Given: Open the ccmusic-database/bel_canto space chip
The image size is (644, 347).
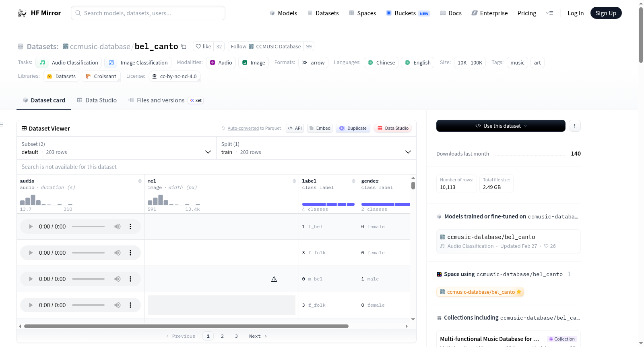Looking at the screenshot, I should [x=480, y=292].
